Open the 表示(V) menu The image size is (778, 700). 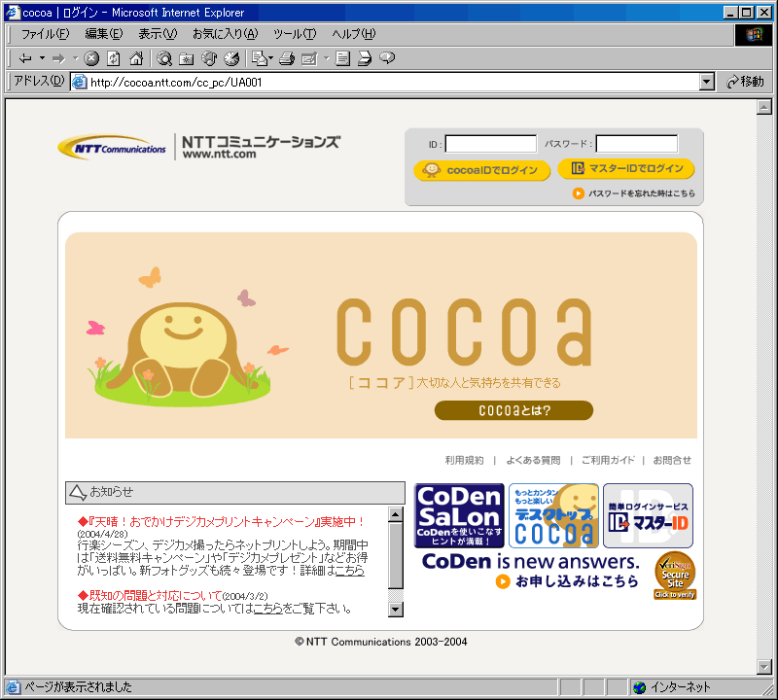[x=158, y=34]
